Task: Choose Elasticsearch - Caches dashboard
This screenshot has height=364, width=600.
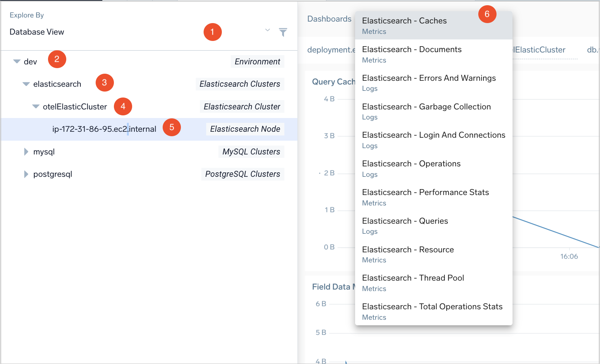Action: (x=404, y=25)
